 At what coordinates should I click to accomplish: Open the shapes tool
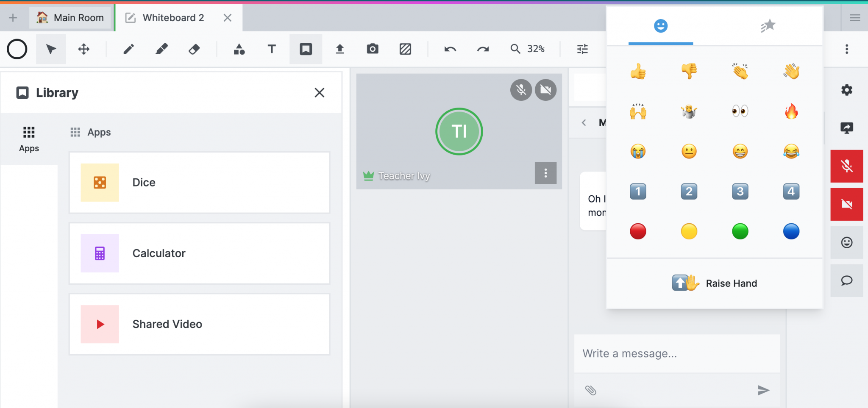click(x=239, y=49)
